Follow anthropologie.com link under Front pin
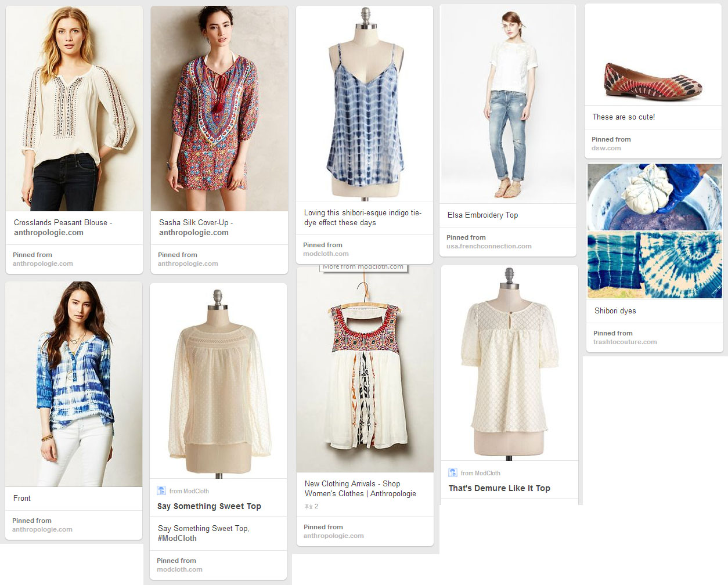 pyautogui.click(x=42, y=530)
